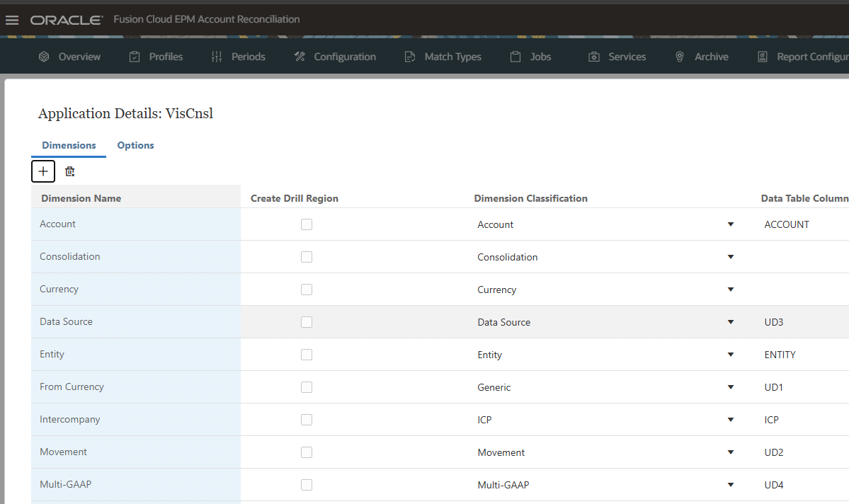Check Create Drill Region for Data Source

click(307, 322)
